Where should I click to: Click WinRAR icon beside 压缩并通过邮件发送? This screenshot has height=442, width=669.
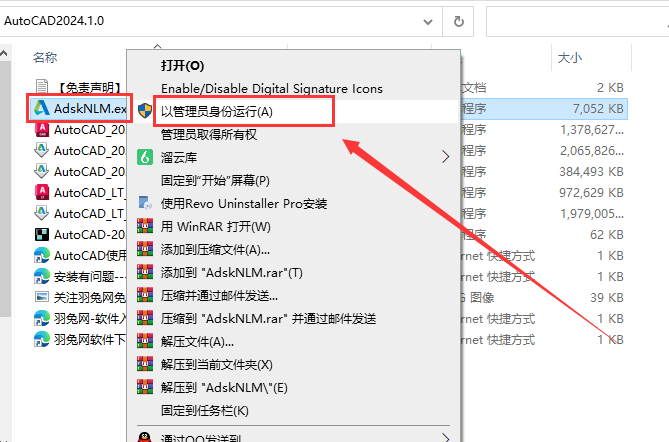click(145, 295)
